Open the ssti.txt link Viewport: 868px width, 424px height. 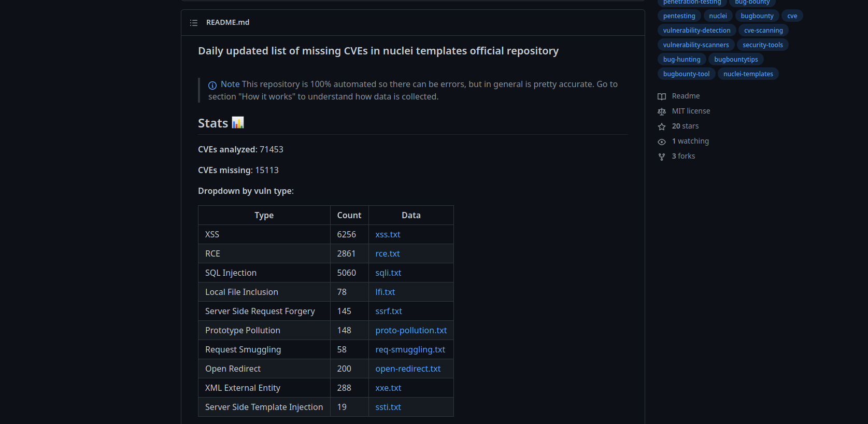coord(388,407)
